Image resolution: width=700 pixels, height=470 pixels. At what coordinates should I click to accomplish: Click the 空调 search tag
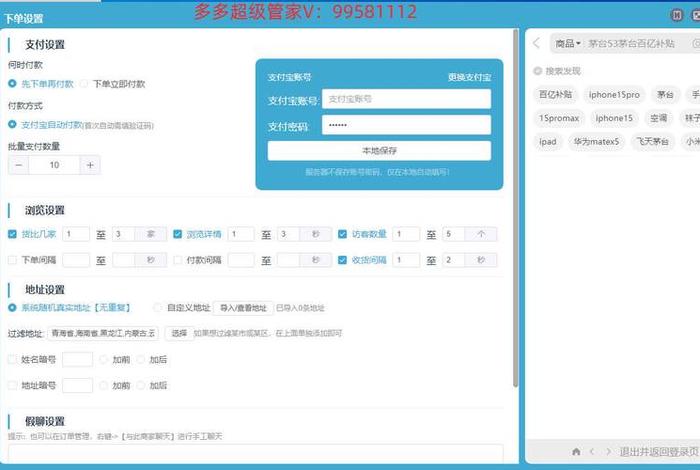pos(658,118)
